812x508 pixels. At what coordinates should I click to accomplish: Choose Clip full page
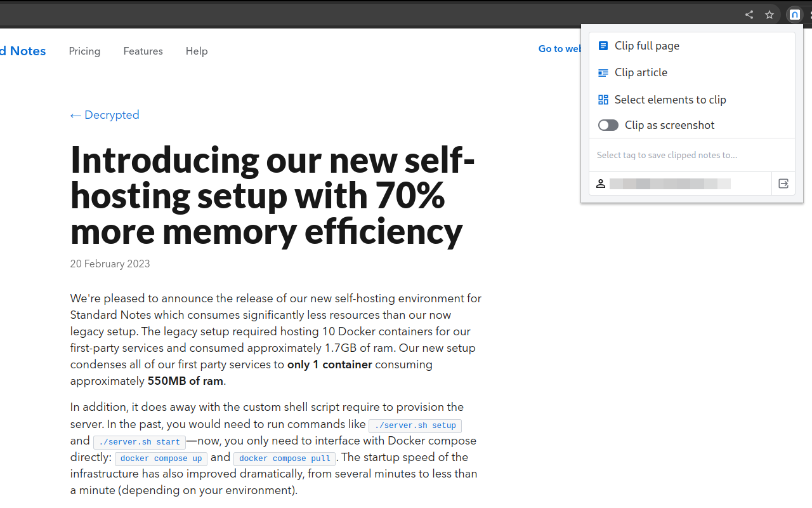coord(692,46)
